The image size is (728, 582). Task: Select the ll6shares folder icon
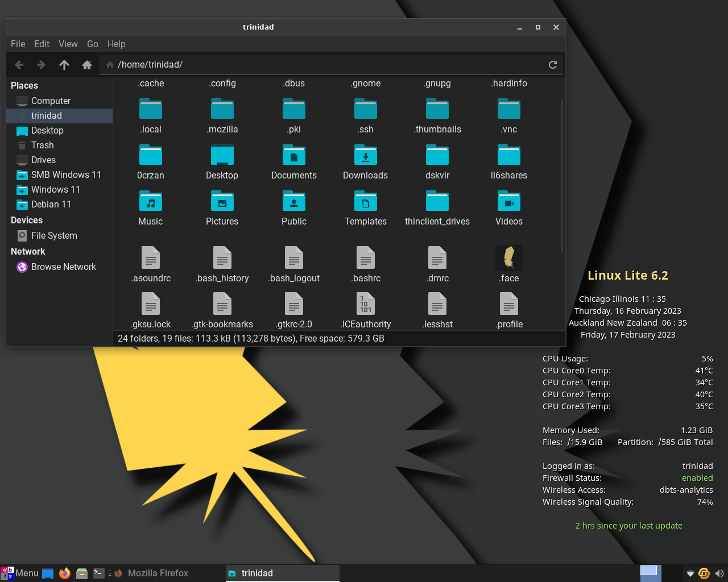coord(509,155)
